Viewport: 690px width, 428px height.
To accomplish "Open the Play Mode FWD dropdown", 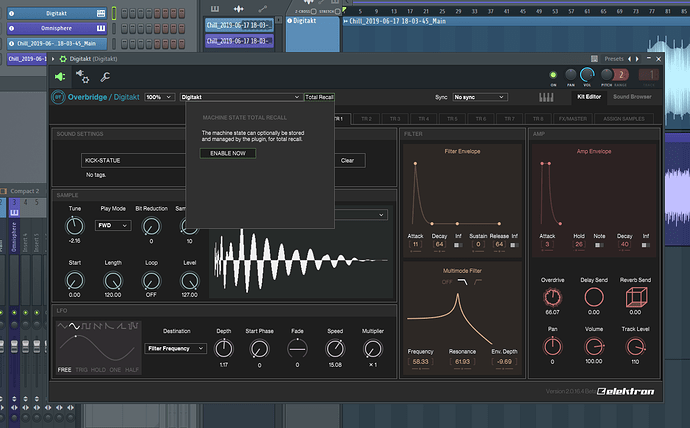I will (x=113, y=225).
